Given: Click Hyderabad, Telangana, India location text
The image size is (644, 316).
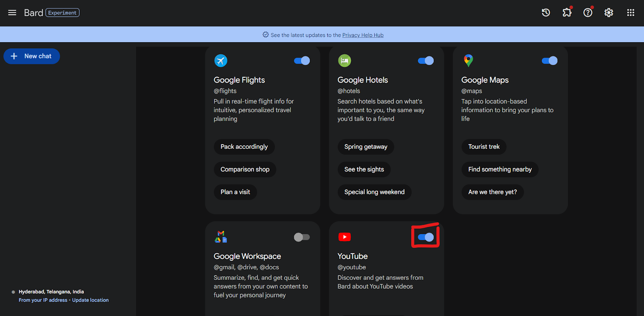Looking at the screenshot, I should (51, 292).
